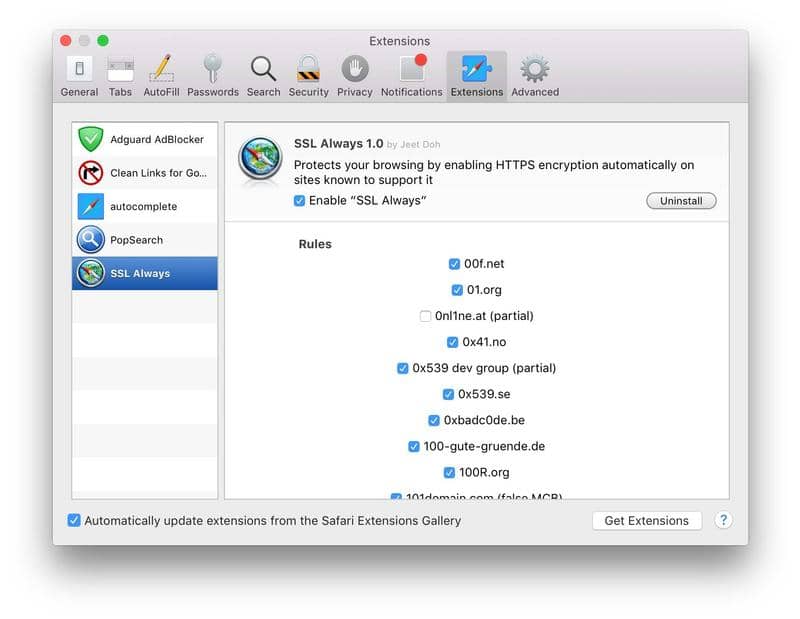Open the help question mark
The image size is (800, 619).
[723, 520]
